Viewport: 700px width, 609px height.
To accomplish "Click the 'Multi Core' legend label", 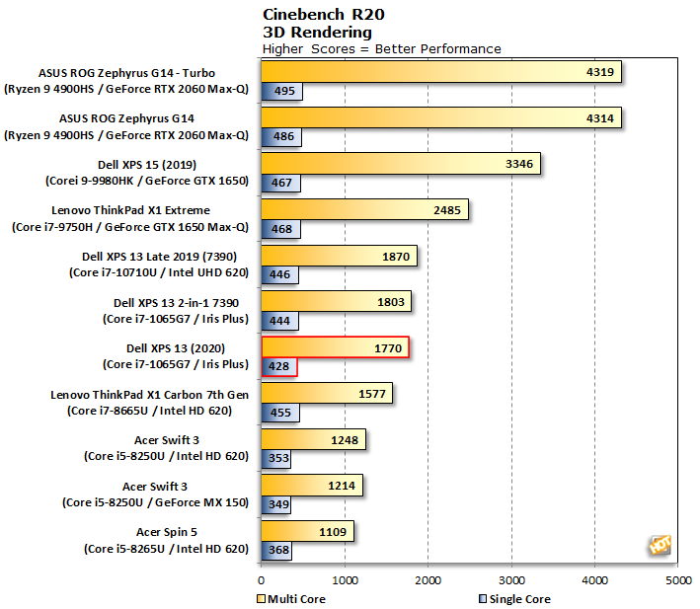I will [x=296, y=599].
